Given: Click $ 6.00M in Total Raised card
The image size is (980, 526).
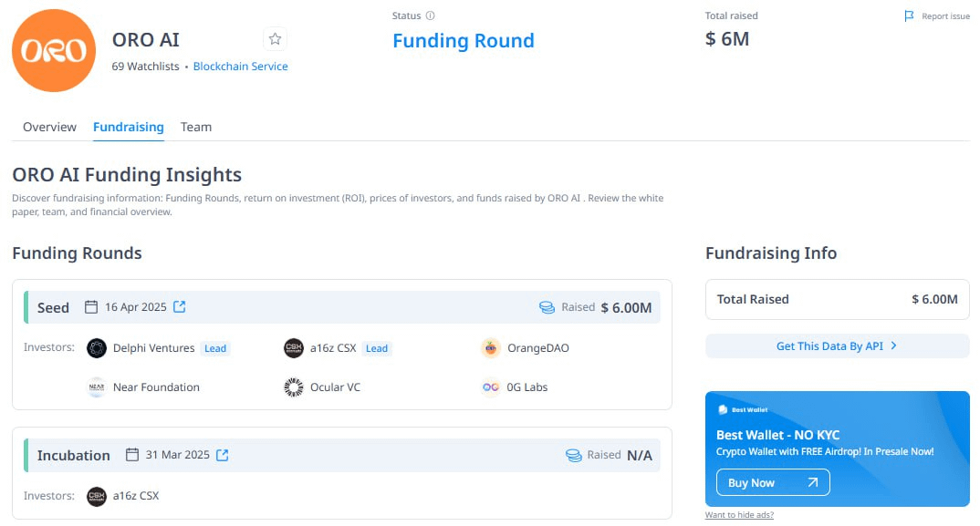Looking at the screenshot, I should (934, 299).
